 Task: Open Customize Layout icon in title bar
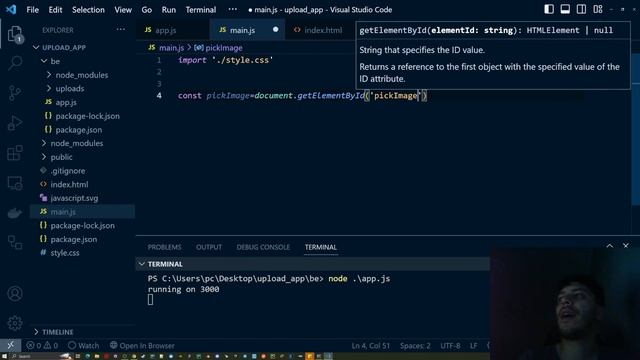[598, 9]
